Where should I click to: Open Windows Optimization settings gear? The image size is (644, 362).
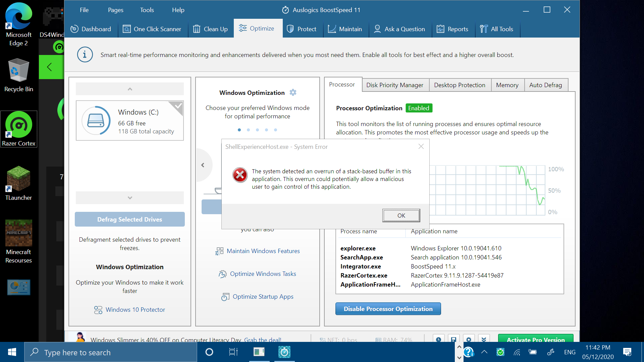[293, 93]
